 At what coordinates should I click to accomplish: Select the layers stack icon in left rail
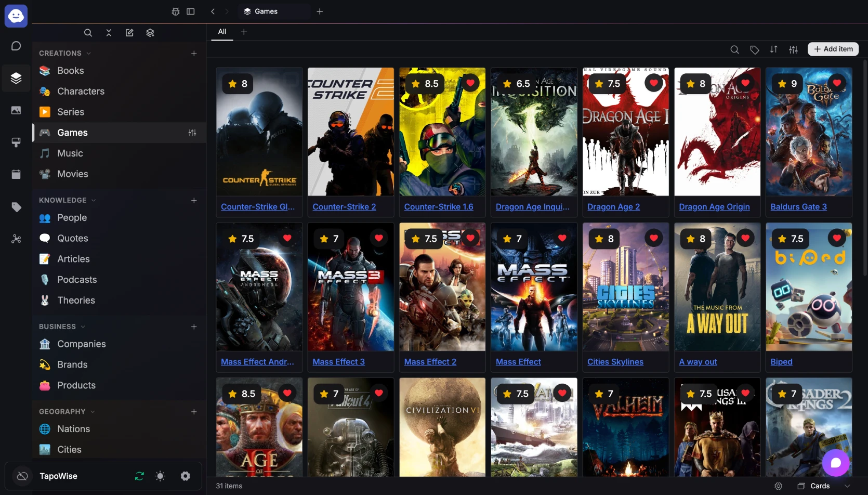point(16,78)
